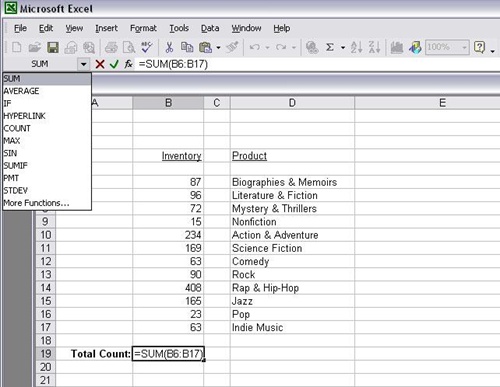This screenshot has height=387, width=500.
Task: Run the Spelling check icon
Action: [x=147, y=47]
